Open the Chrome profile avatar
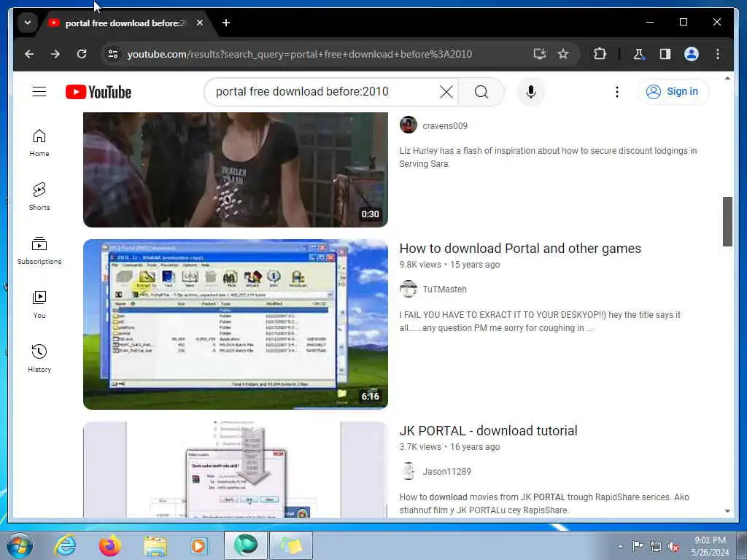Image resolution: width=747 pixels, height=560 pixels. (692, 54)
